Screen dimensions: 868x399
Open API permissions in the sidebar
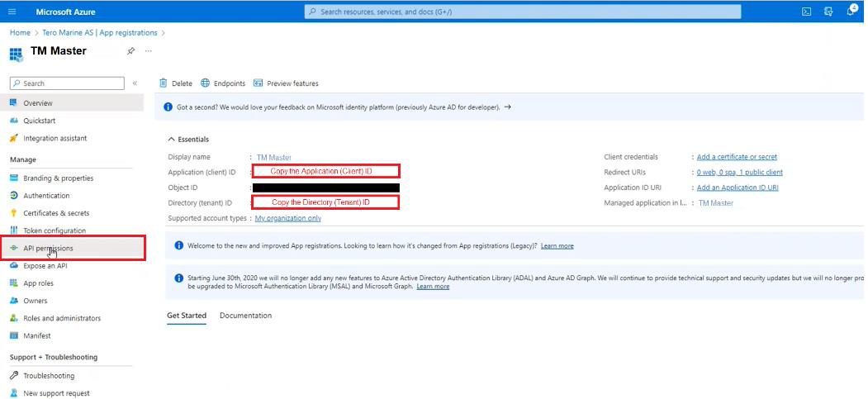(x=48, y=248)
